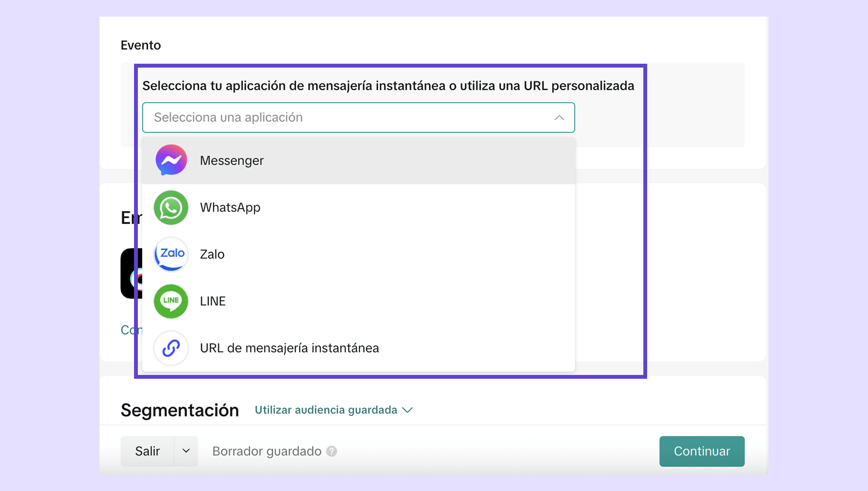Click the chain link URL icon

click(x=171, y=348)
